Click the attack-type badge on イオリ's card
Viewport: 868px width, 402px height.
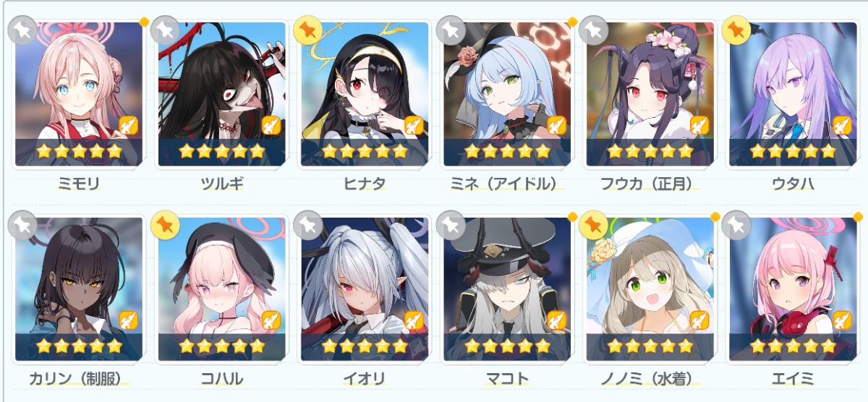point(413,320)
